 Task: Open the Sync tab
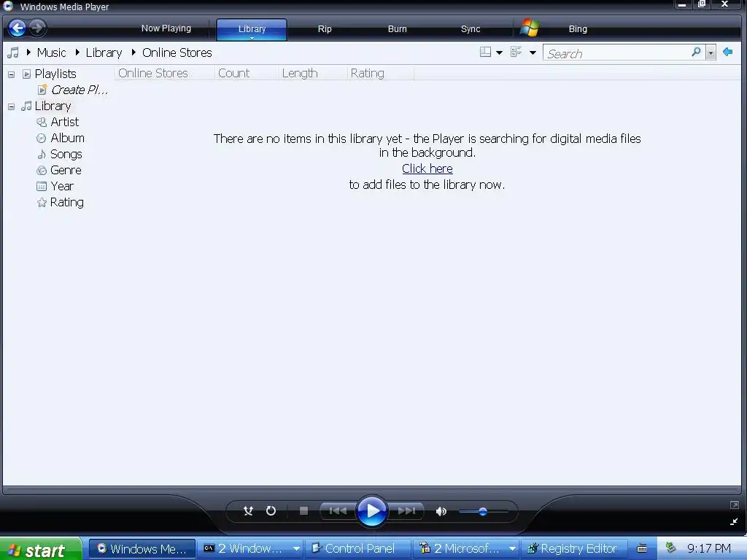pyautogui.click(x=471, y=29)
